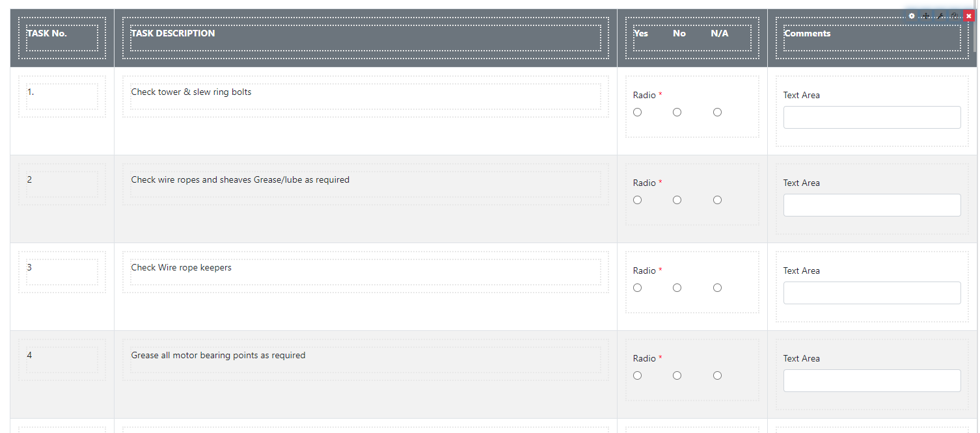The width and height of the screenshot is (980, 433).
Task: Click the 'Comments' header text
Action: (x=807, y=33)
